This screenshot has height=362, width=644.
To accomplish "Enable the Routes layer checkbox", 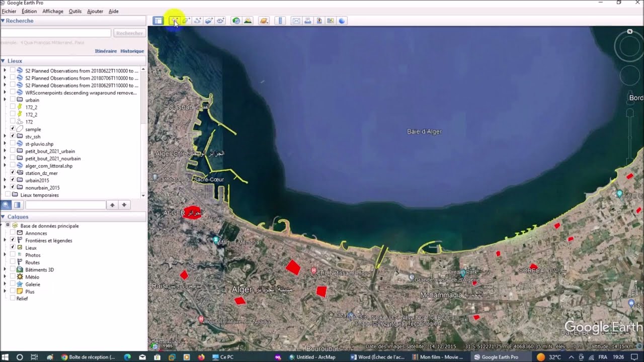I will [13, 262].
